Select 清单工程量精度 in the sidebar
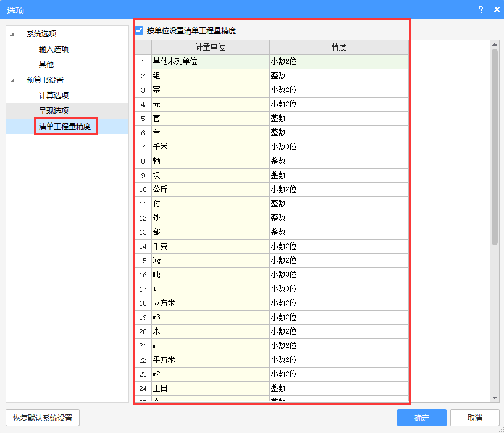The height and width of the screenshot is (433, 504). tap(65, 126)
